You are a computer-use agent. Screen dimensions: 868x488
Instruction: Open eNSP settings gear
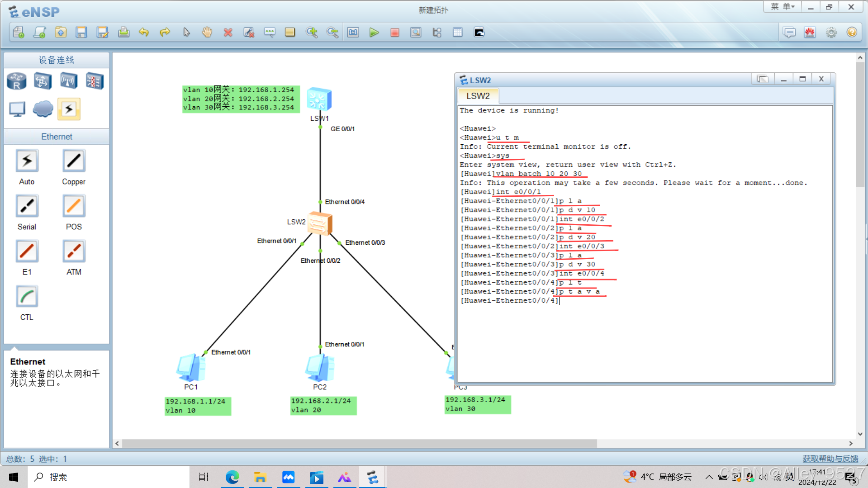(x=831, y=32)
